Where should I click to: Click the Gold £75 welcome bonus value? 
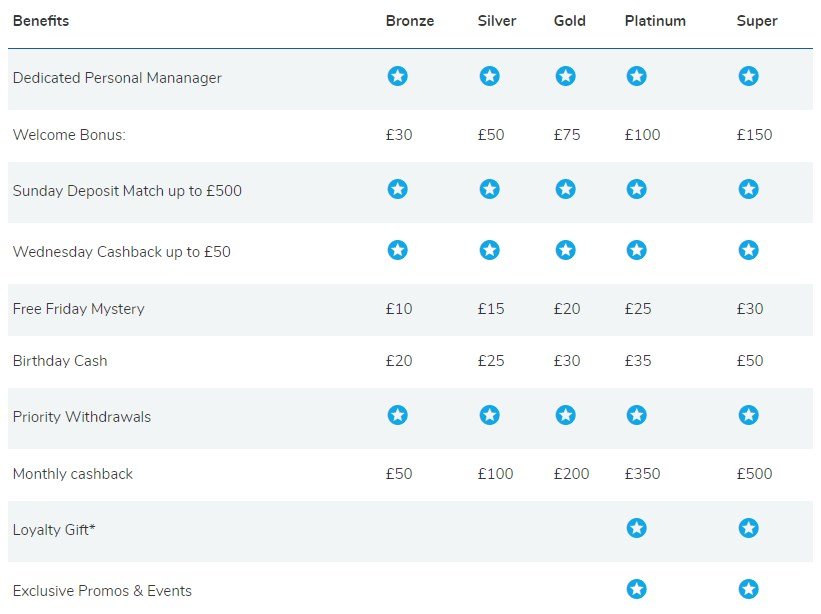click(x=567, y=135)
